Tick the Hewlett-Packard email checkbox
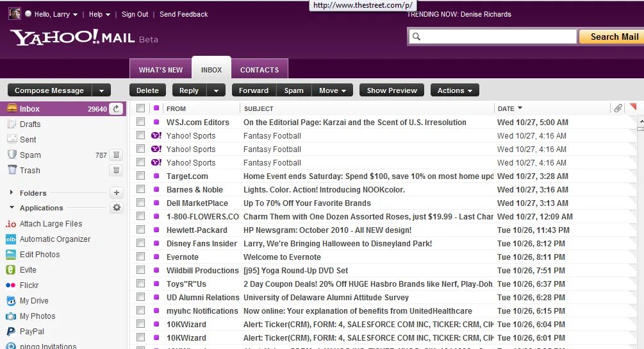 [x=141, y=230]
